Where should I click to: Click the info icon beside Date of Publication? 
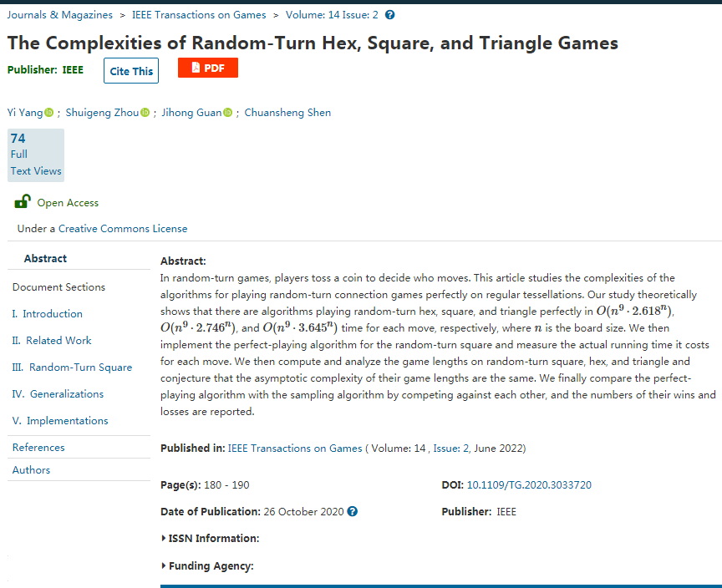tap(353, 511)
